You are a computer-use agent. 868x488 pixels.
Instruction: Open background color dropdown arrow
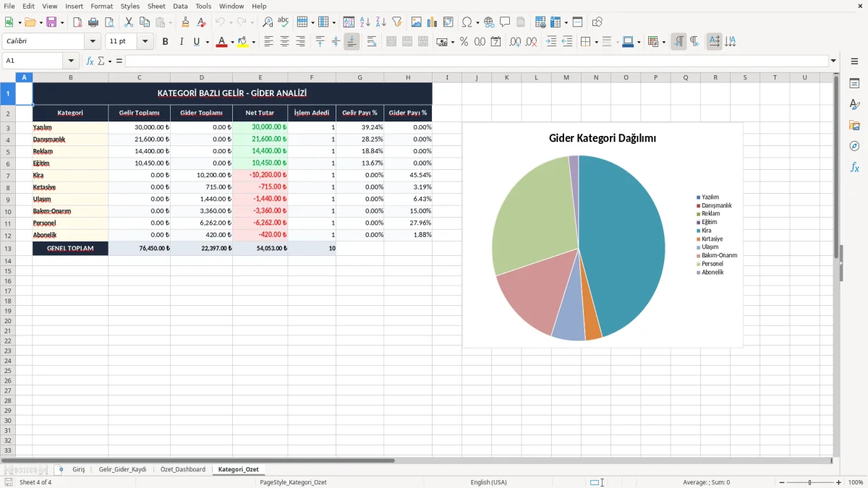(x=253, y=43)
